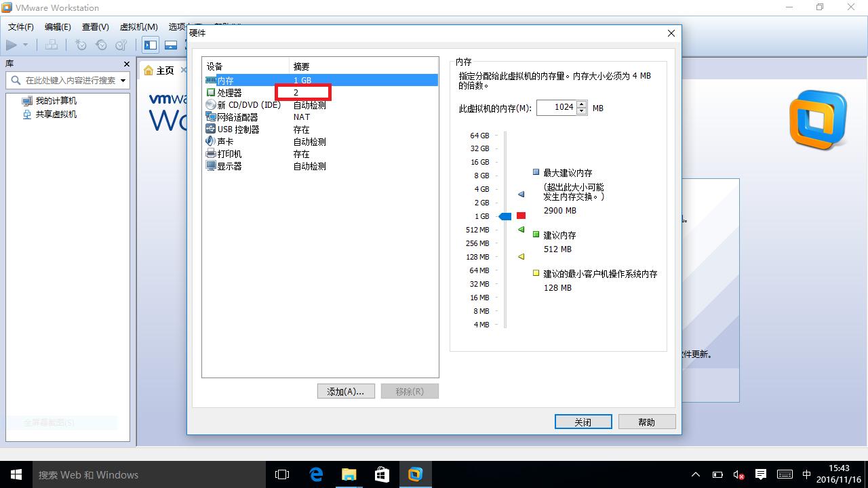This screenshot has height=488, width=868.
Task: Open the 虚拟机(M) menu
Action: (x=139, y=27)
